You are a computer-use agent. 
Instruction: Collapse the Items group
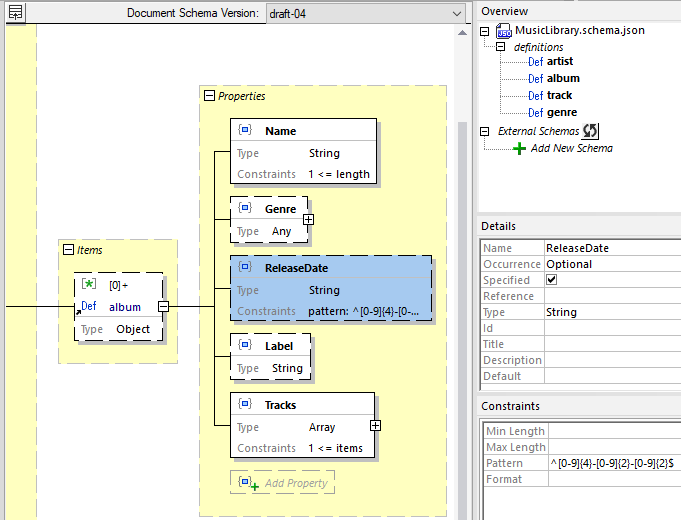68,250
